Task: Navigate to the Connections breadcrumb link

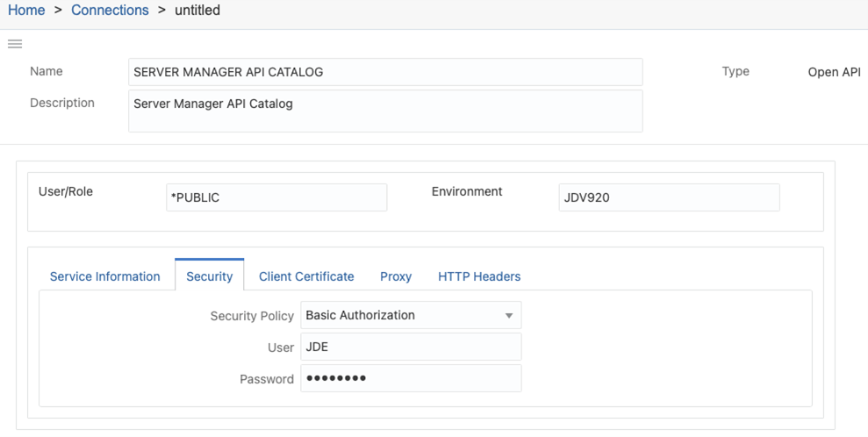Action: pyautogui.click(x=110, y=10)
